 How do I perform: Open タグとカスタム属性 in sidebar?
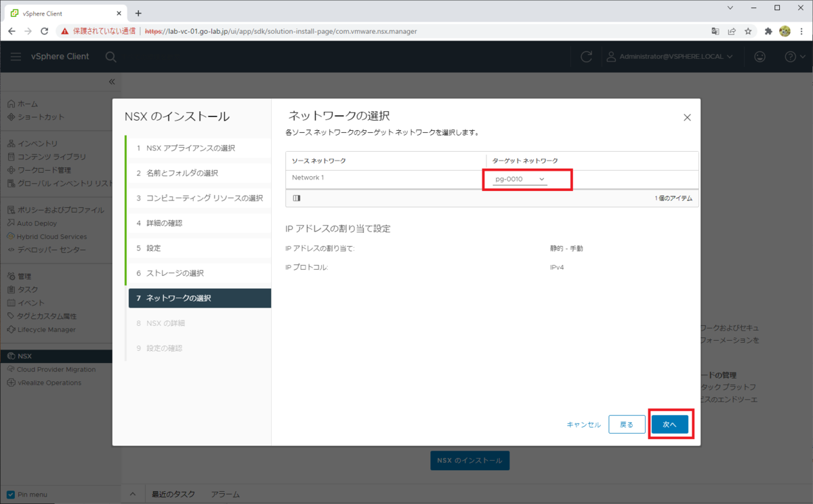[x=42, y=316]
